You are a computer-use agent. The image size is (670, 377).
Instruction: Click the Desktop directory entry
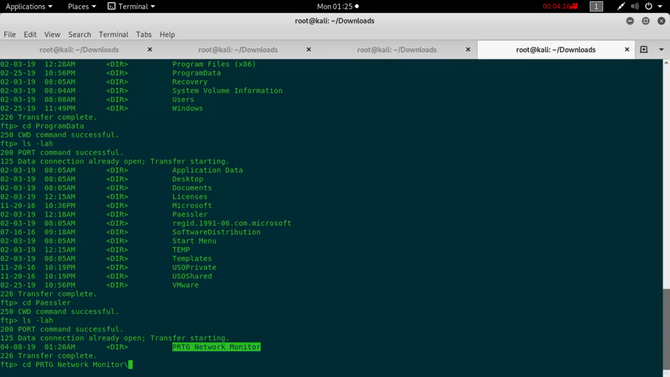188,179
